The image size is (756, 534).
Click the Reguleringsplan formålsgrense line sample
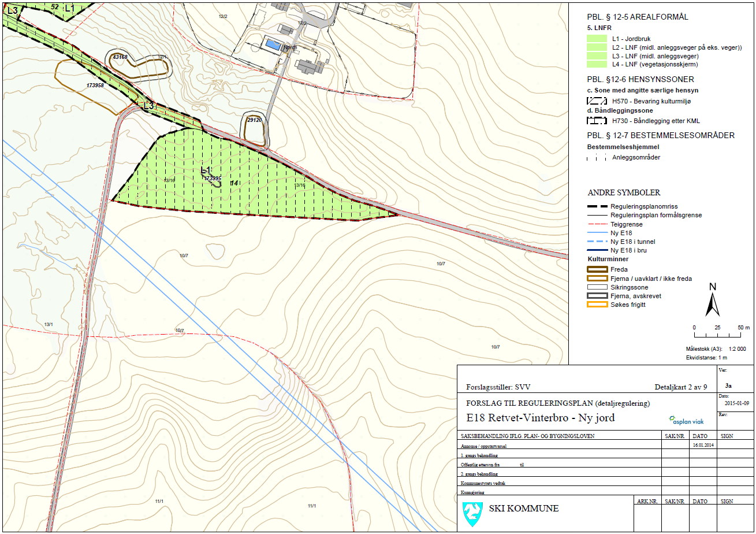point(597,215)
